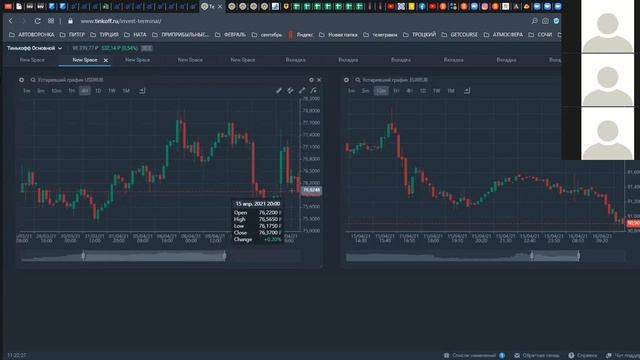
Task: Switch left chart to 1H timeframe
Action: tap(71, 91)
